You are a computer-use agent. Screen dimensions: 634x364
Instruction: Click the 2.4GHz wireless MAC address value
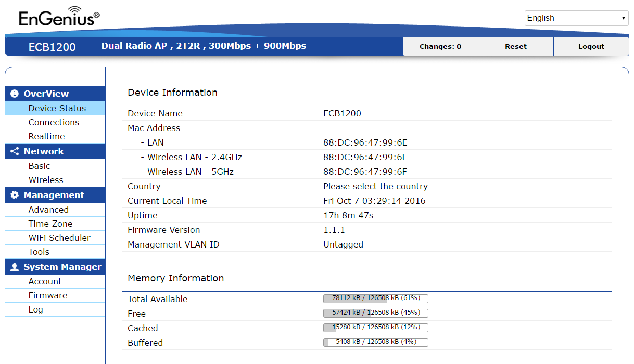365,157
